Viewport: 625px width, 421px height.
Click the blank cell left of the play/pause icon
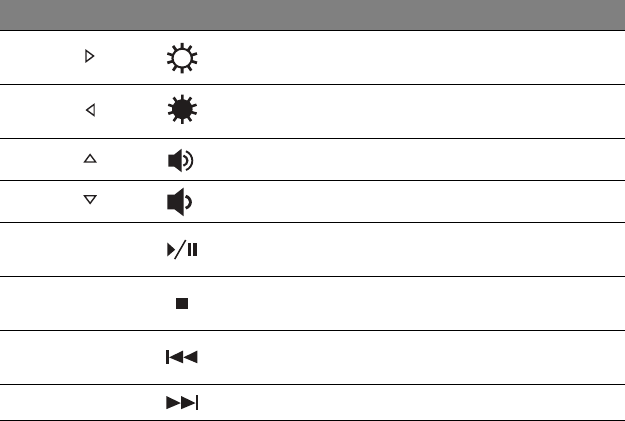click(x=89, y=250)
